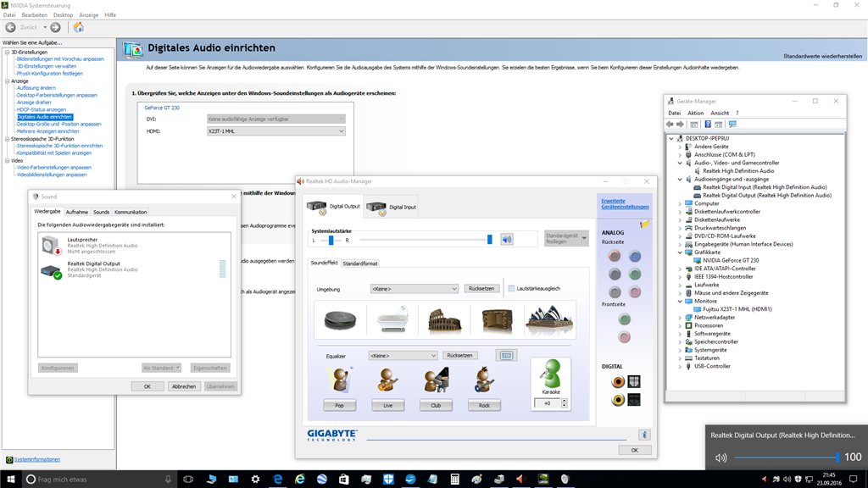
Task: Click the blue rear panel jack
Action: pyautogui.click(x=635, y=256)
